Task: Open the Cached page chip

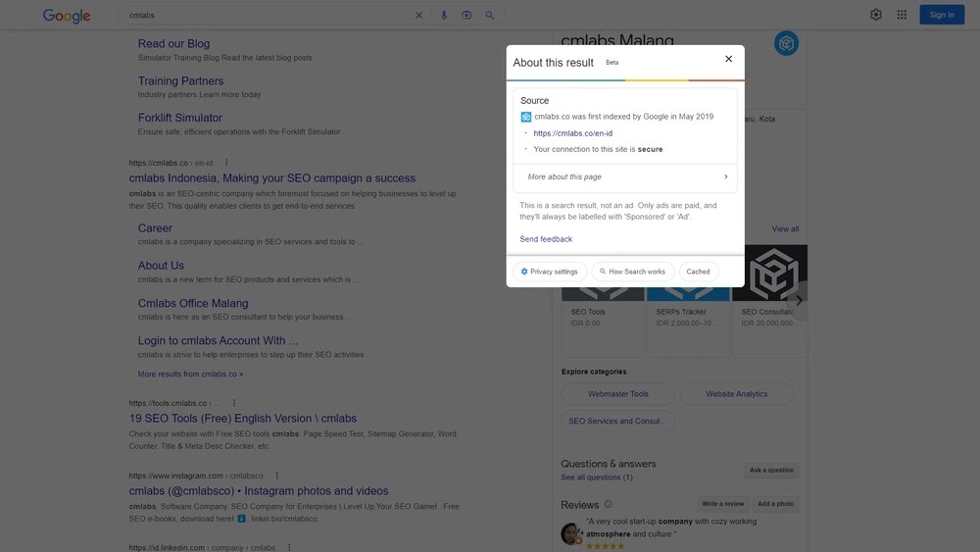Action: [x=698, y=272]
